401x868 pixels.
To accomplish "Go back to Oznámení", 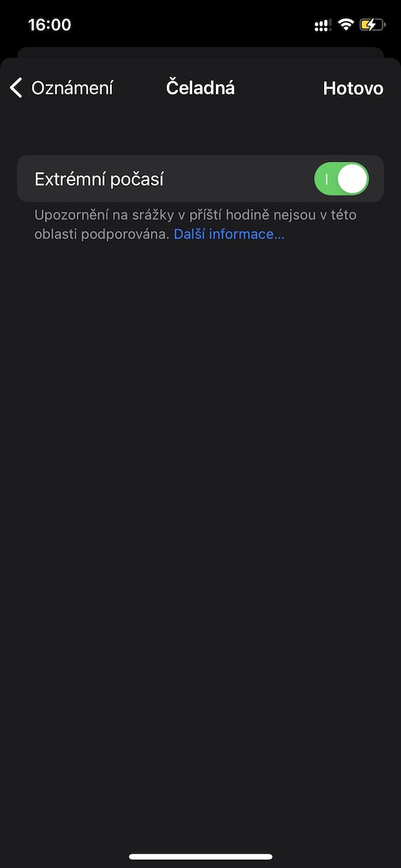I will (61, 88).
